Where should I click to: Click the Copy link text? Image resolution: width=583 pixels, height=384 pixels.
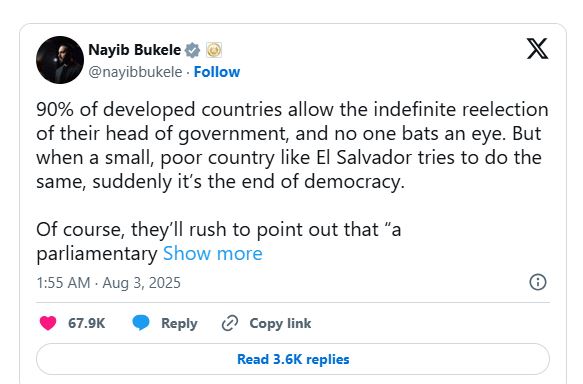point(280,323)
